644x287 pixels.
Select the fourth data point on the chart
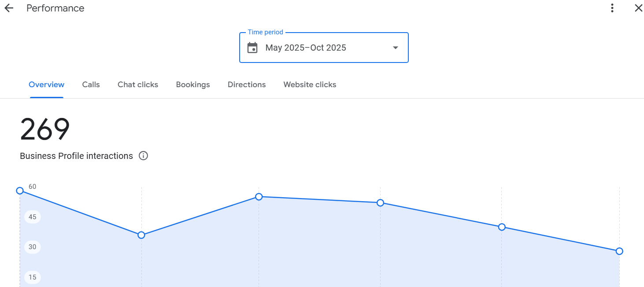381,203
